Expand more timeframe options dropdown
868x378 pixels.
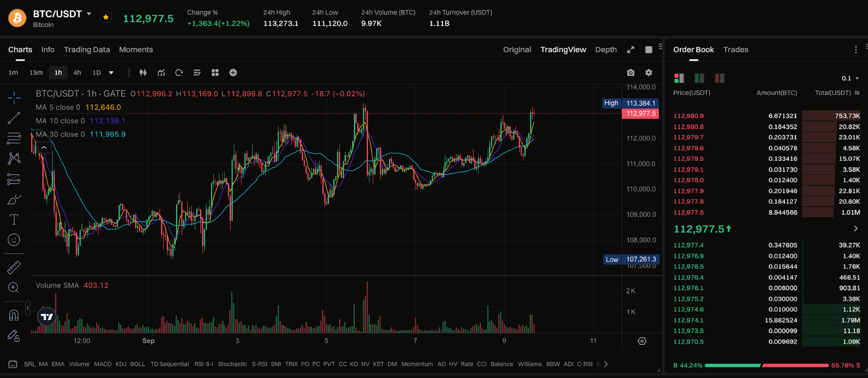(x=111, y=73)
